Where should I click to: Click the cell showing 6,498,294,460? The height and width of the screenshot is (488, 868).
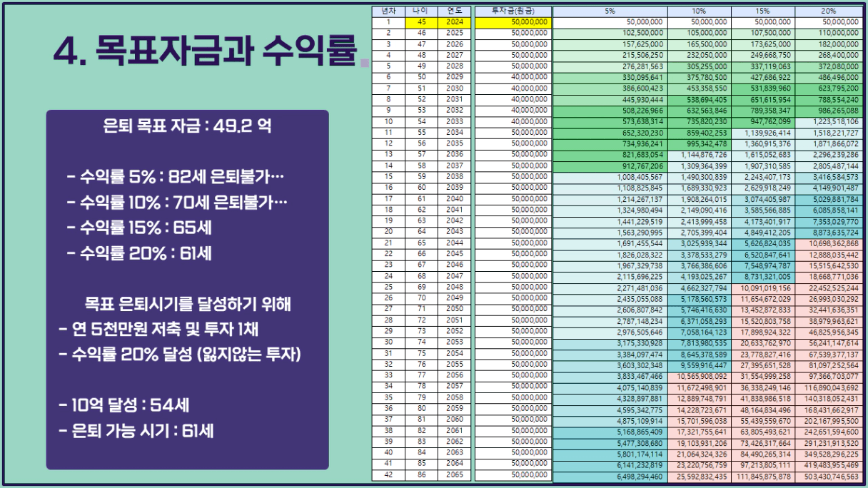pos(610,476)
